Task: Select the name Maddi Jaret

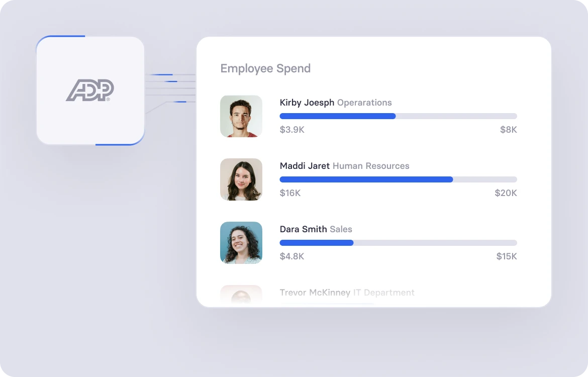Action: (305, 166)
